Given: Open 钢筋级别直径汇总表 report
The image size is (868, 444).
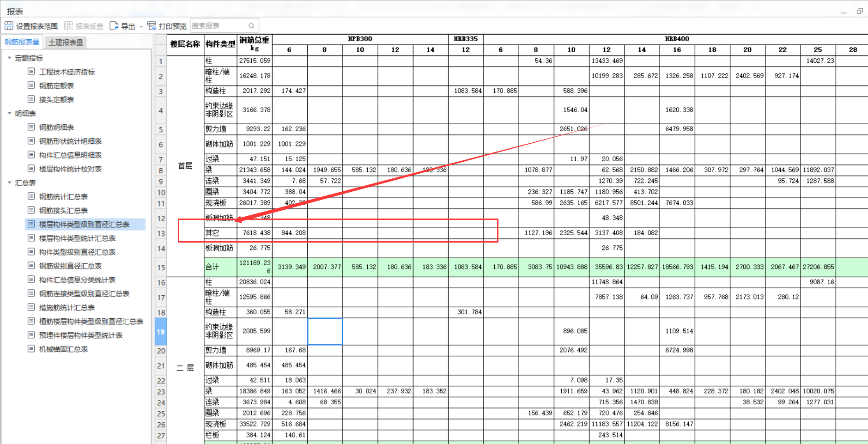Looking at the screenshot, I should click(70, 266).
